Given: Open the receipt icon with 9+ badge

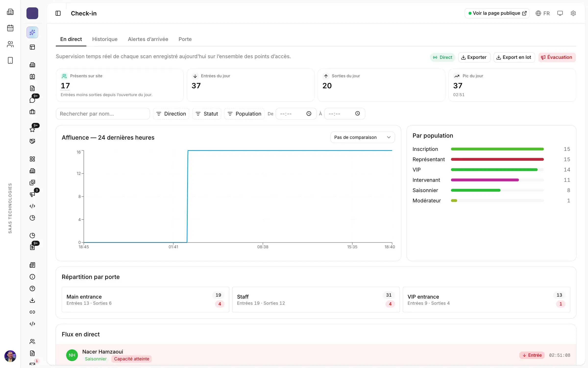Looking at the screenshot, I should point(32,247).
